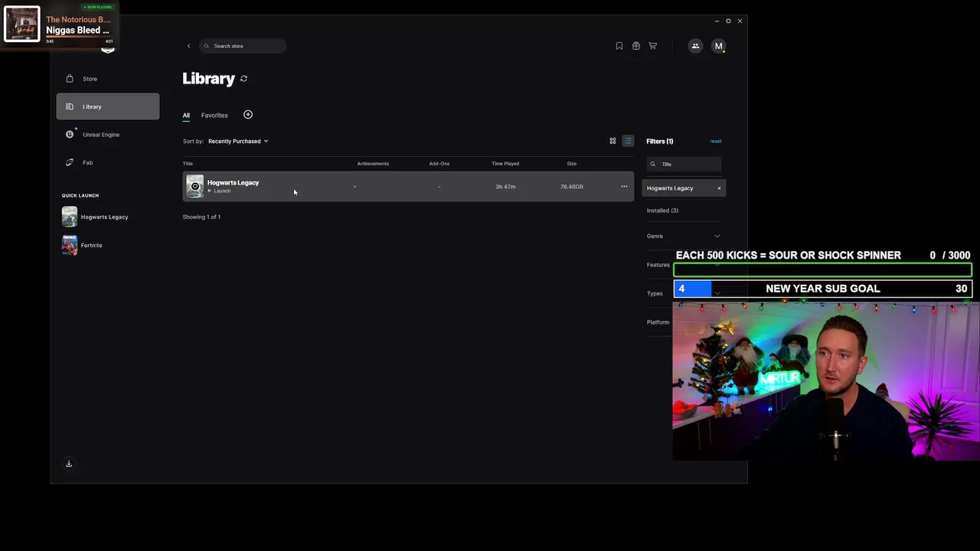
Task: Click the kicks goal progress bar
Action: (x=822, y=269)
